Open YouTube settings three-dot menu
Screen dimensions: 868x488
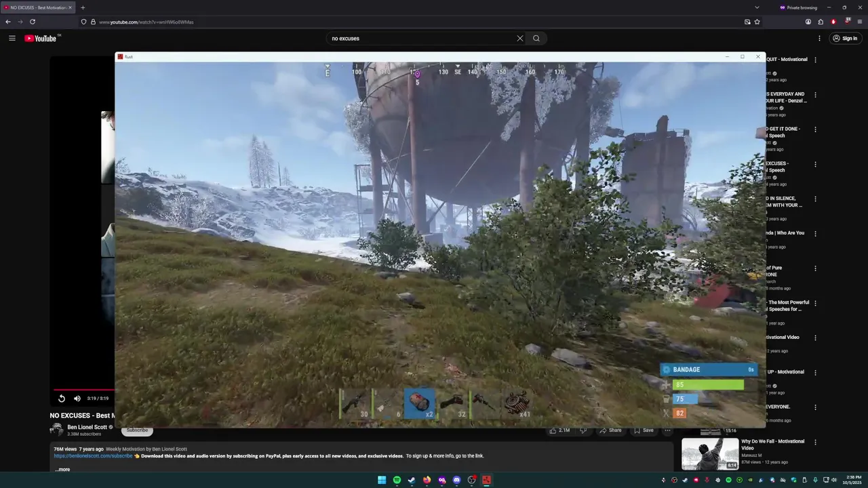820,39
